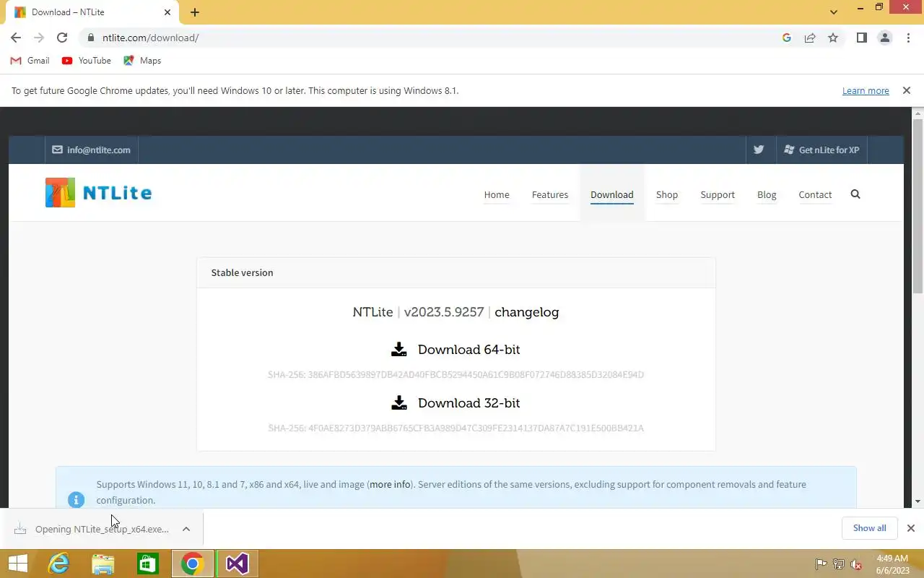
Task: Click the Google icon in address bar
Action: [x=787, y=38]
